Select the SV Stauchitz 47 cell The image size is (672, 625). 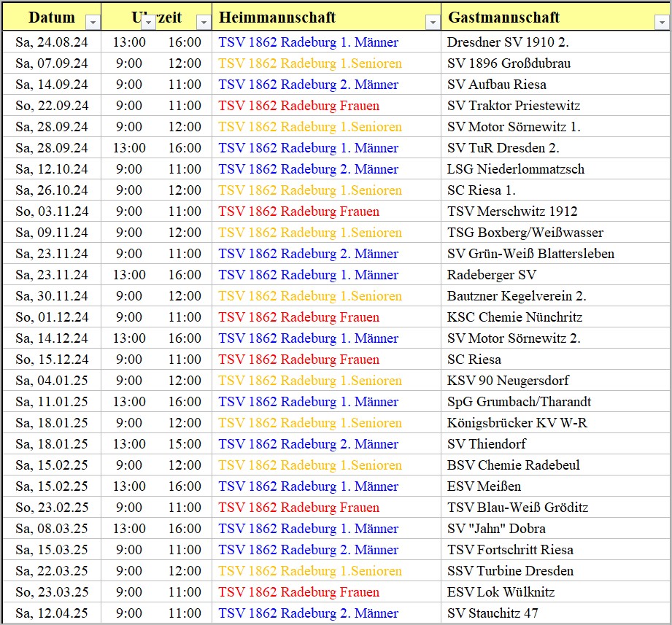[556, 613]
